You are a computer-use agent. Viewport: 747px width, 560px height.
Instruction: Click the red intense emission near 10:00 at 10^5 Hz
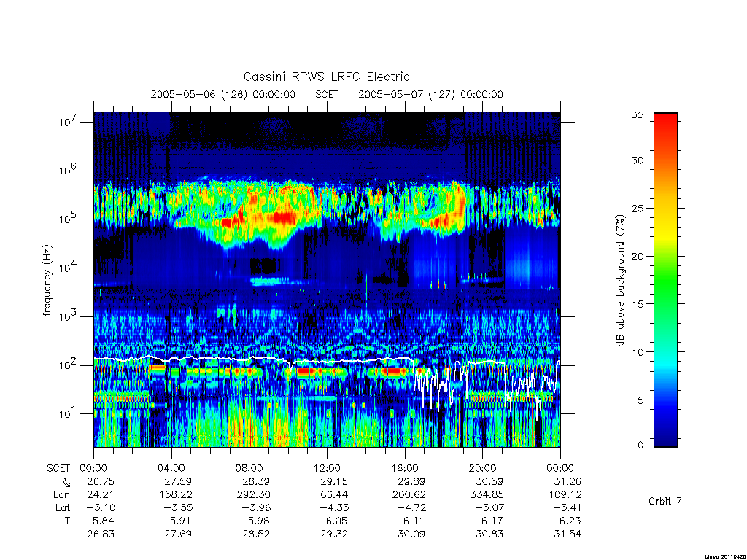click(282, 218)
